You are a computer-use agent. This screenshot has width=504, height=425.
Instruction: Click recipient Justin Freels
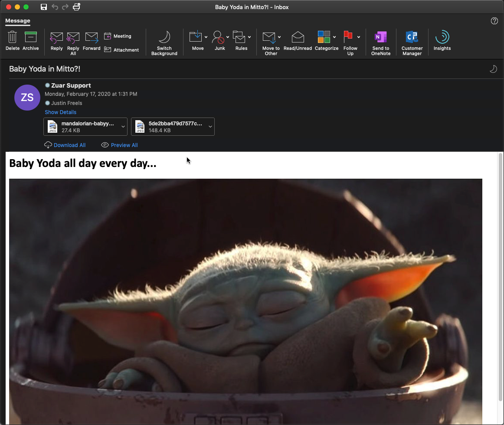click(66, 103)
